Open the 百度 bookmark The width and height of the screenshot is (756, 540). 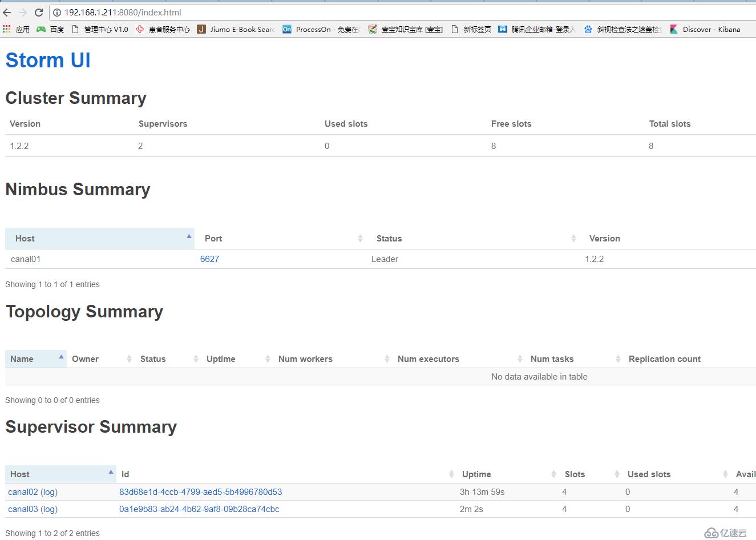coord(50,29)
